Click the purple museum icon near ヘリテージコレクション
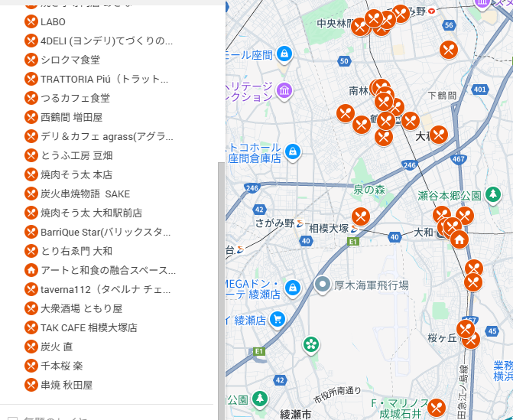This screenshot has height=420, width=513. (x=284, y=91)
